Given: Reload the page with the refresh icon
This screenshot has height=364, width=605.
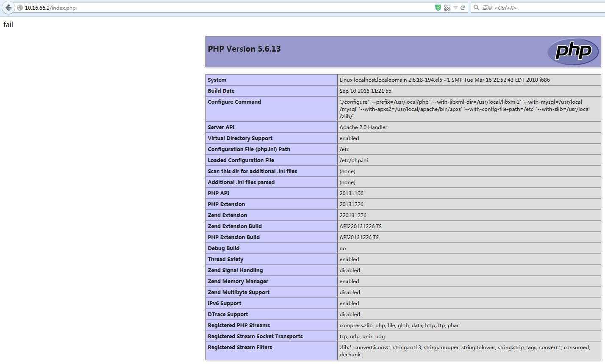Looking at the screenshot, I should (x=463, y=8).
